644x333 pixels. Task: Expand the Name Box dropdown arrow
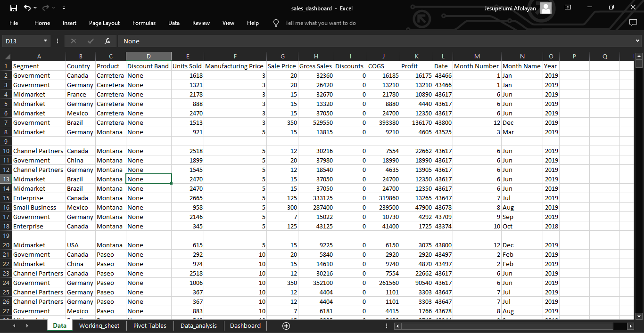point(45,41)
